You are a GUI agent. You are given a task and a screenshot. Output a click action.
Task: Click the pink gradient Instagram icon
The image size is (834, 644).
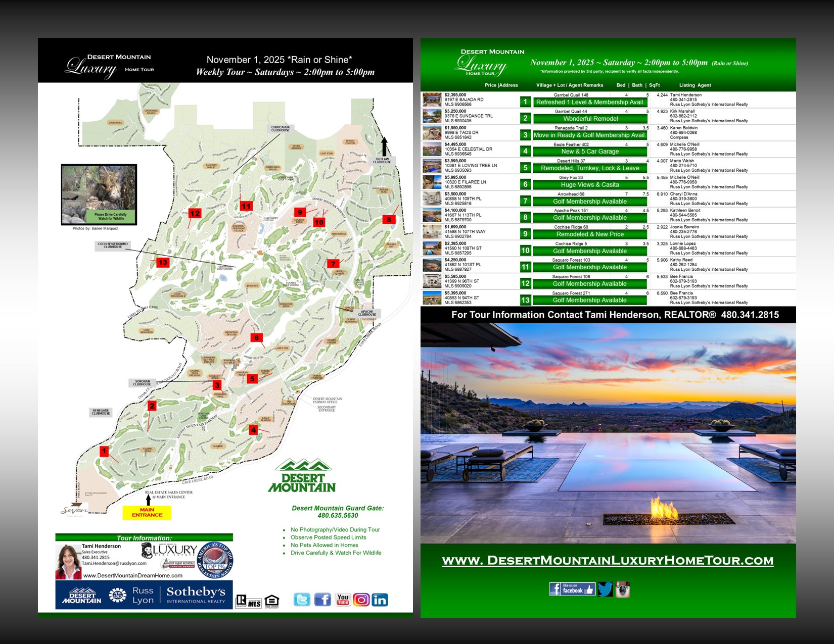[x=361, y=600]
